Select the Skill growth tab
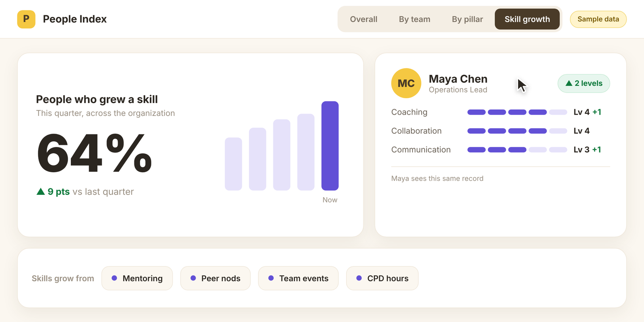The width and height of the screenshot is (644, 322). pos(527,19)
